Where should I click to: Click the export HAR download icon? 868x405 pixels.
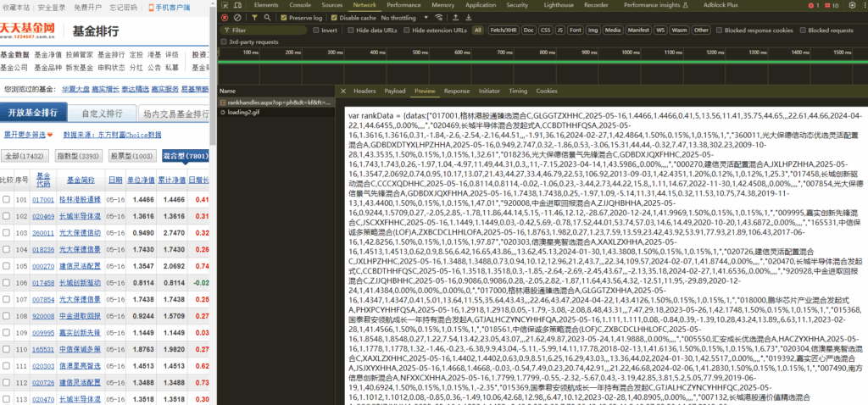point(468,18)
